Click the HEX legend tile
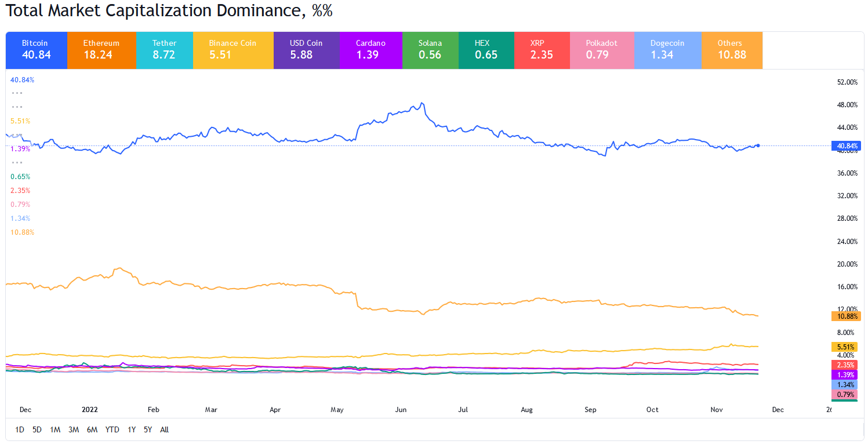 486,50
